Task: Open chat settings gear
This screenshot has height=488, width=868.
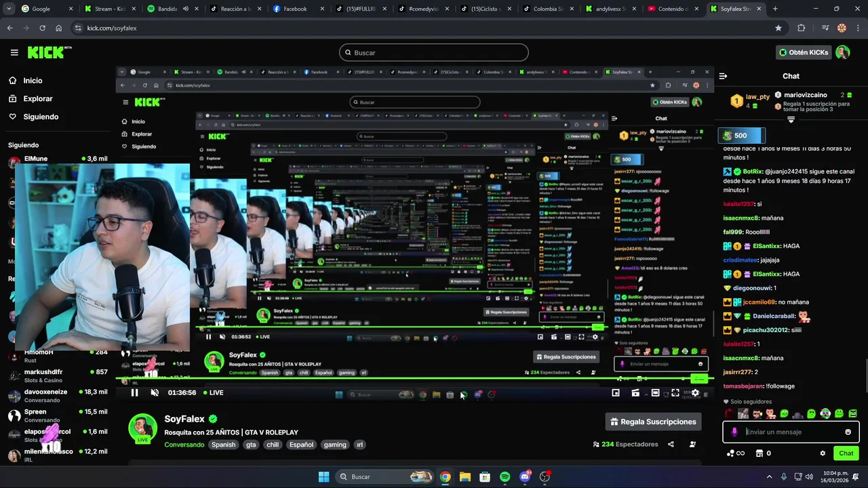Action: (x=823, y=453)
